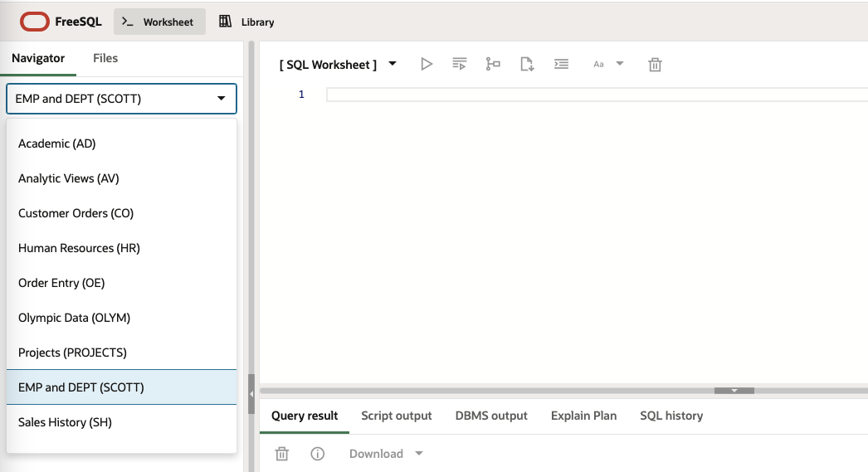
Task: Open the SQL history tab
Action: 671,416
